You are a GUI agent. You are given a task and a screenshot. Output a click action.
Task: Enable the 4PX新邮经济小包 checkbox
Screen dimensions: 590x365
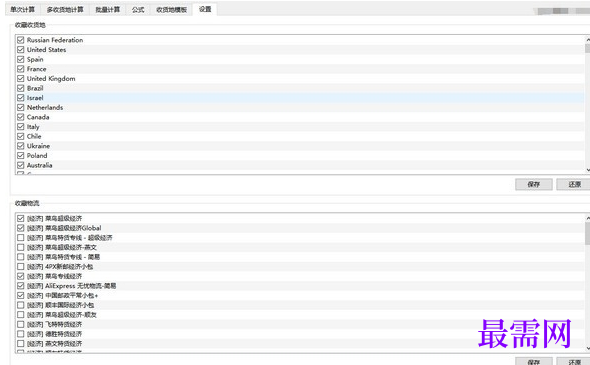click(x=21, y=266)
